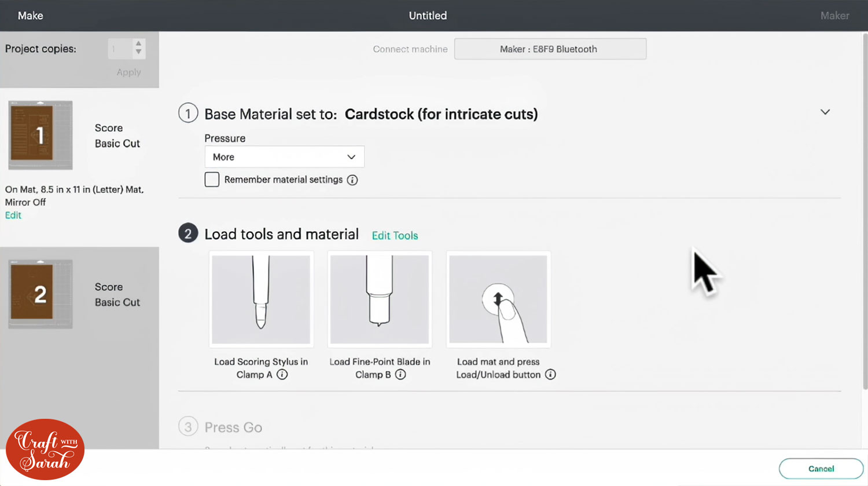
Task: Click the step 1 circle number icon
Action: coord(188,113)
